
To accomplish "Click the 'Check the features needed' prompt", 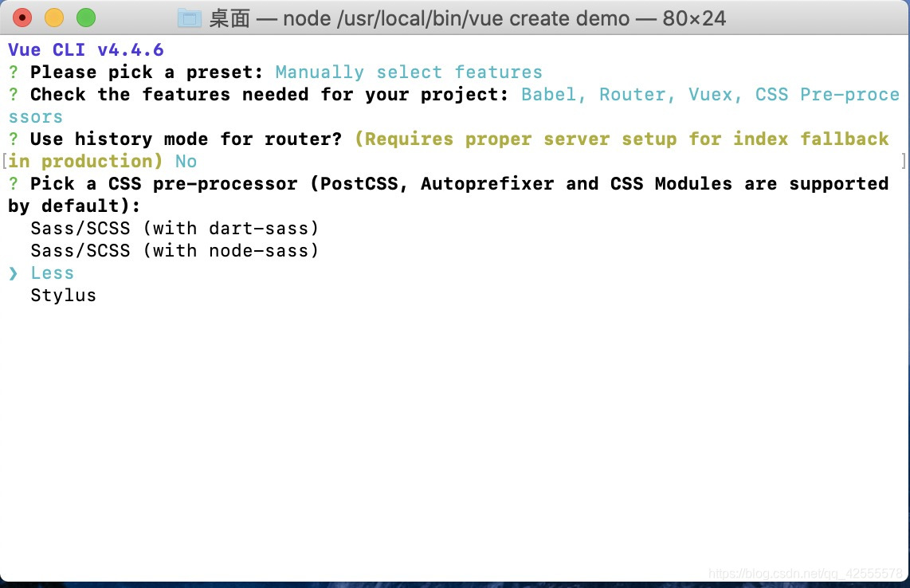I will click(269, 94).
